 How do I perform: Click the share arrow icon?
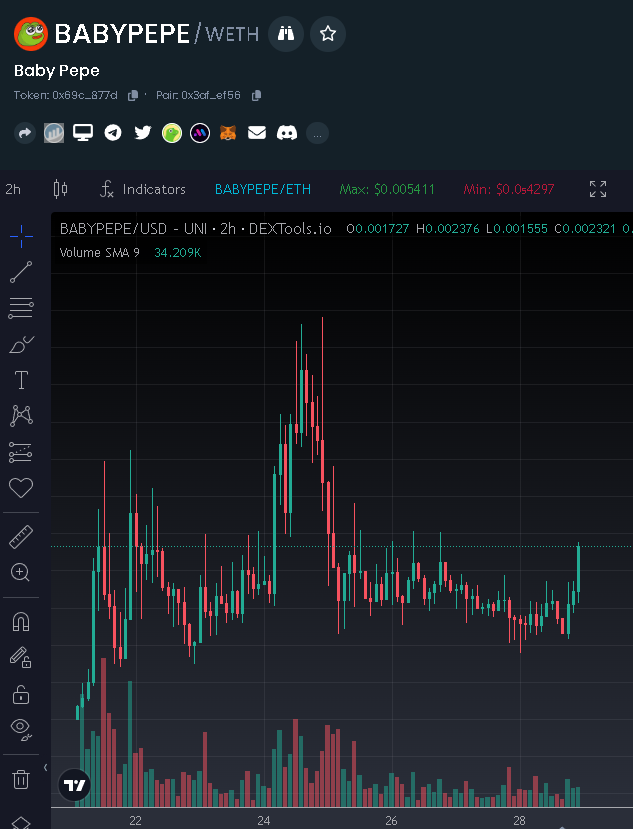coord(25,133)
